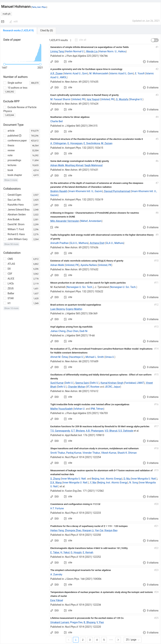161x644 pixels.
Task: Click cite icon for result #8 ProtoDUNE
Action: (52, 227)
